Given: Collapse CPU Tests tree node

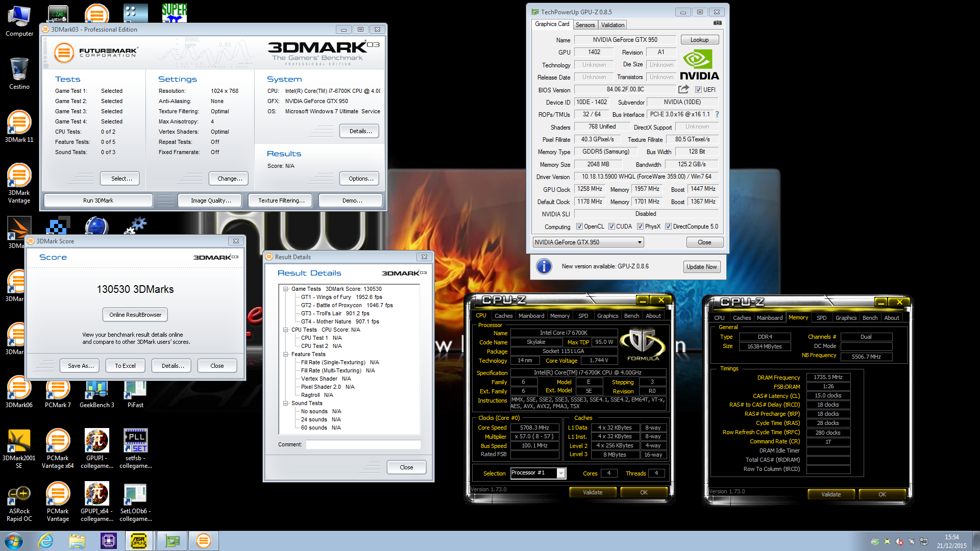Looking at the screenshot, I should point(286,330).
